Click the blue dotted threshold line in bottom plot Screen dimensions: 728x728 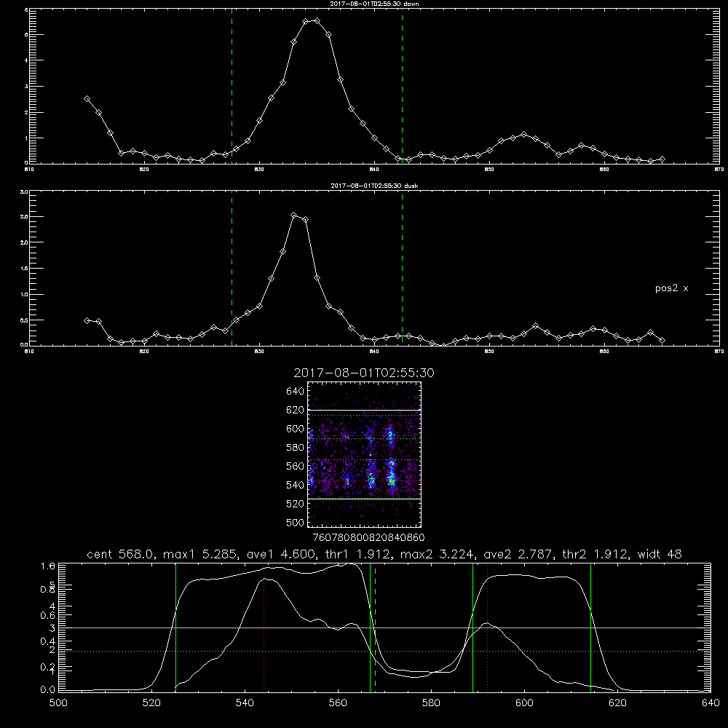click(383, 651)
